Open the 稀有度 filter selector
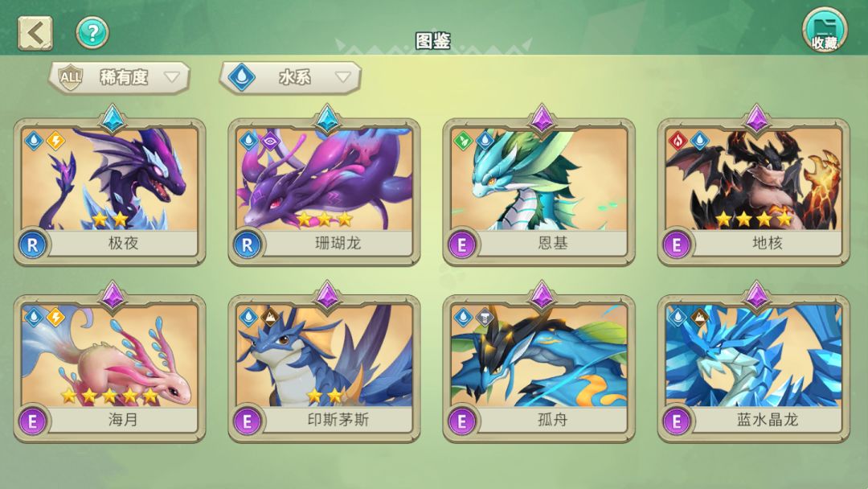This screenshot has width=868, height=489. click(x=119, y=77)
